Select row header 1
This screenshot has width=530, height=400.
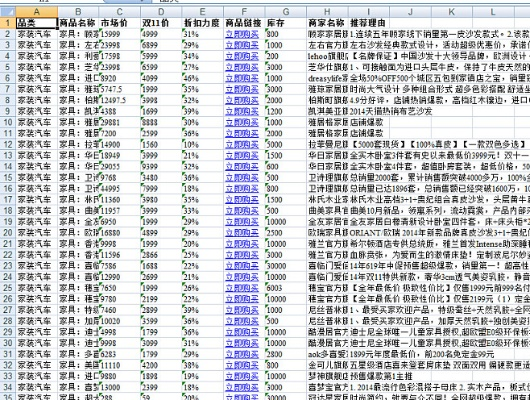tap(7, 23)
